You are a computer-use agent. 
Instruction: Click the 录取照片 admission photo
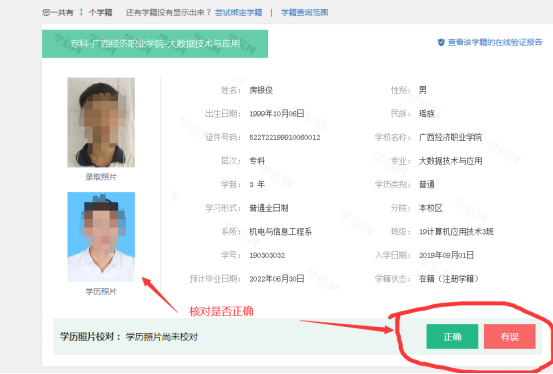click(101, 122)
